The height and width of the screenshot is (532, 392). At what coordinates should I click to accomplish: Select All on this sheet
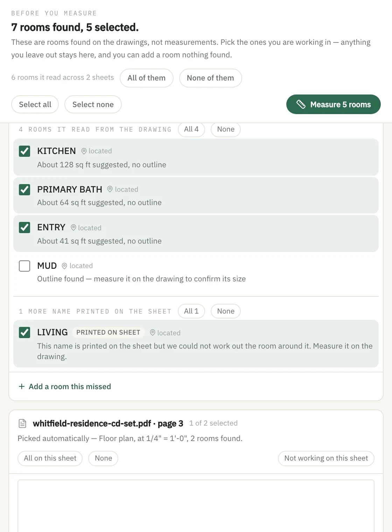[50, 458]
